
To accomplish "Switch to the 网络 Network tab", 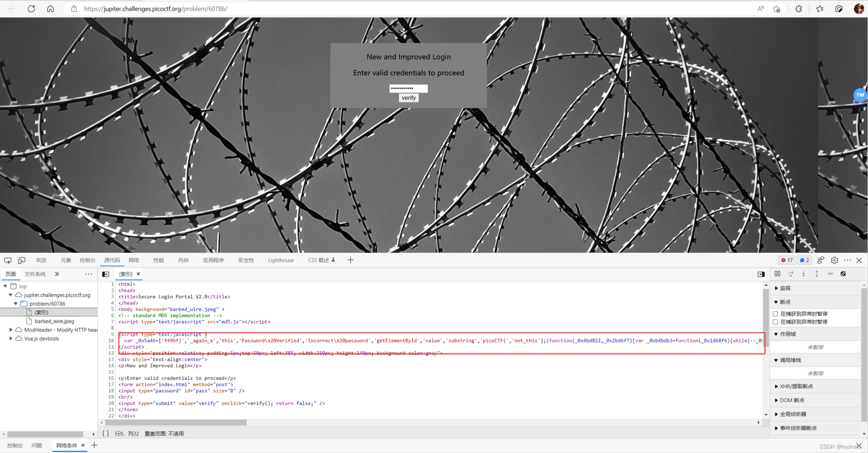I will coord(134,260).
